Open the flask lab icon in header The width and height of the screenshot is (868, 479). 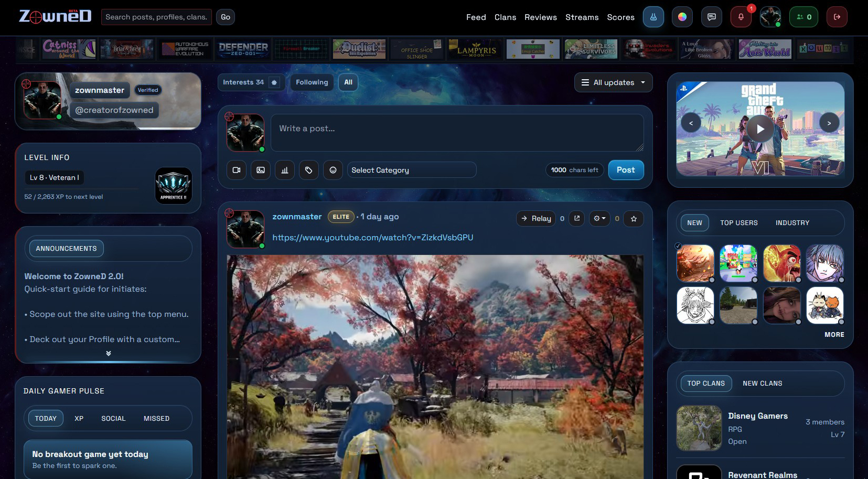pos(653,17)
